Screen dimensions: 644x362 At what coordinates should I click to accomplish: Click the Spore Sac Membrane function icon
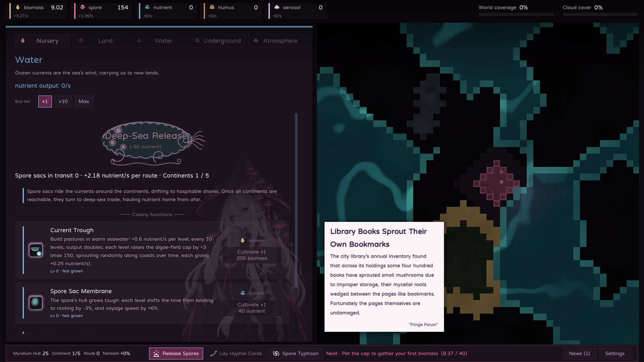[36, 303]
